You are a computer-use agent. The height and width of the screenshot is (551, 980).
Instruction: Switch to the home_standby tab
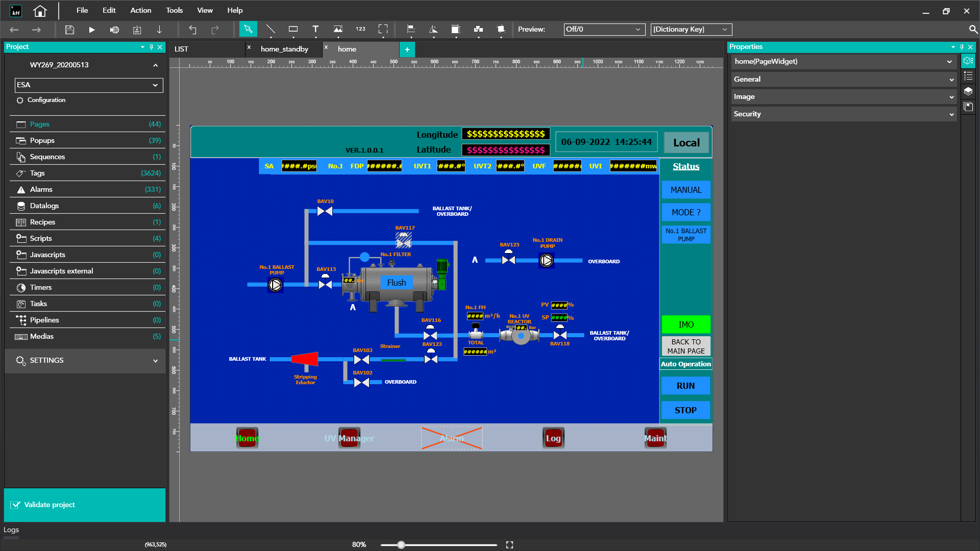[x=284, y=49]
